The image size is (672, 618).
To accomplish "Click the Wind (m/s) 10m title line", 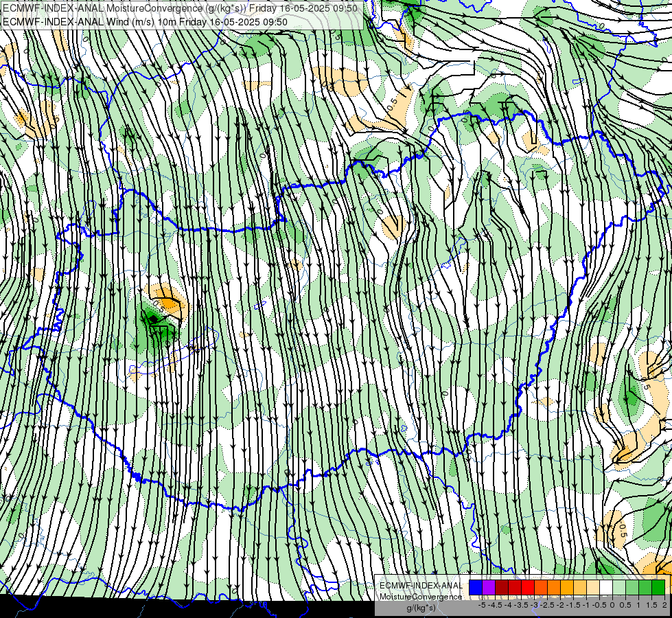I will click(145, 22).
